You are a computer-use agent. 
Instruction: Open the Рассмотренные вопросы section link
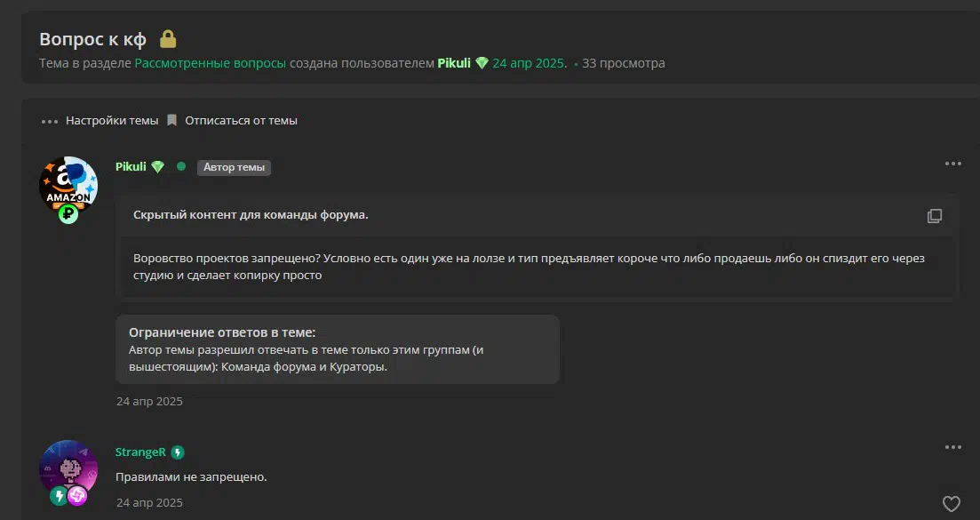coord(210,63)
